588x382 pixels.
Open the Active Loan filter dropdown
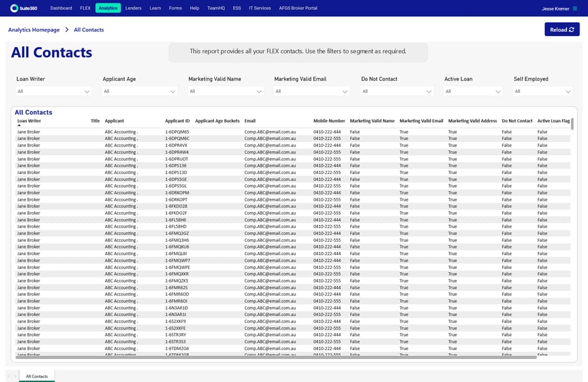click(x=472, y=92)
